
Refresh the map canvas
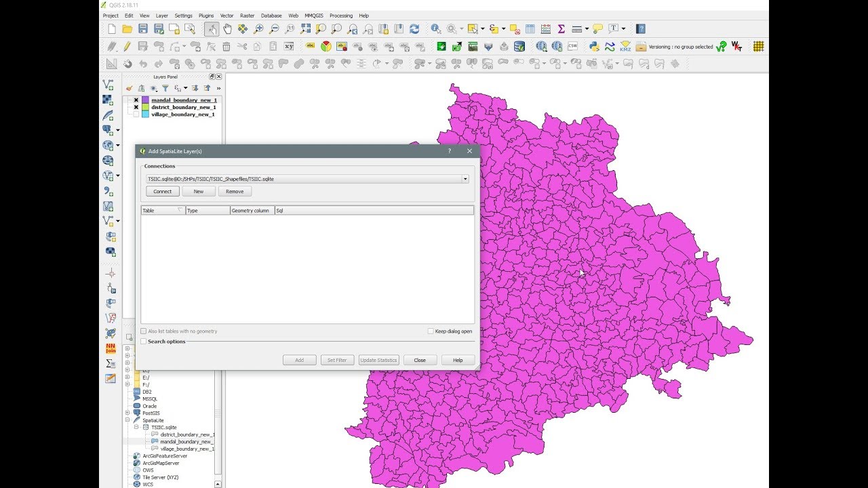click(x=414, y=29)
